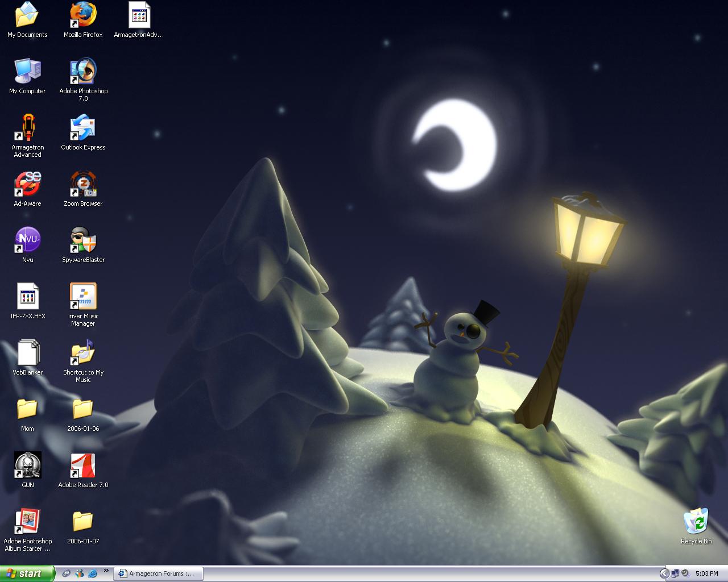
Task: Select the Adobe Reader 7.0 icon
Action: (83, 465)
